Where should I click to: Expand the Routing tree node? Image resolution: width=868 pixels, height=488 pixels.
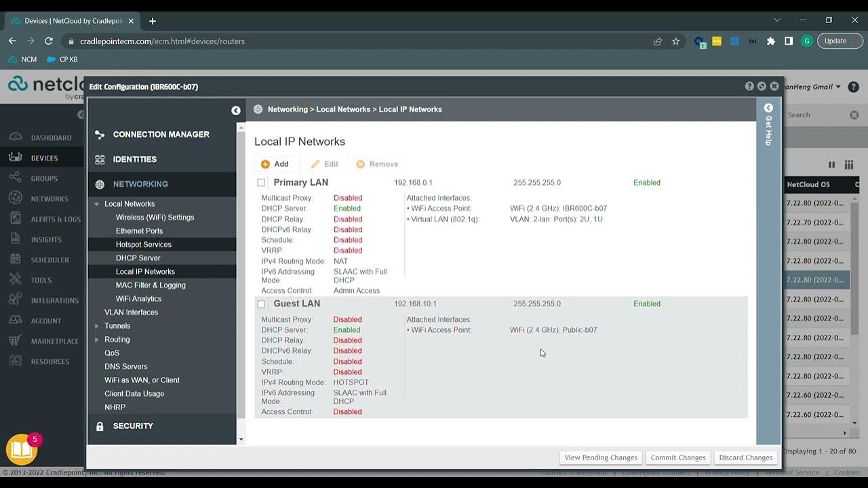coord(97,340)
